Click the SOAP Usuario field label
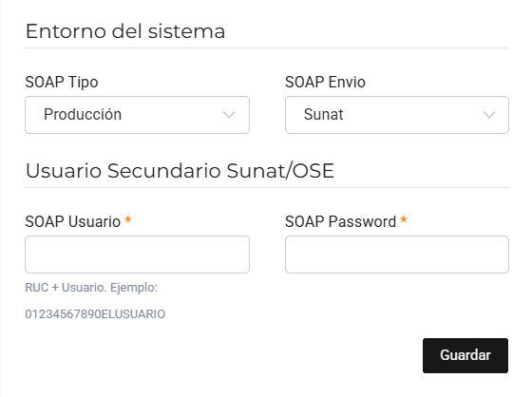This screenshot has height=397, width=532. coord(72,222)
